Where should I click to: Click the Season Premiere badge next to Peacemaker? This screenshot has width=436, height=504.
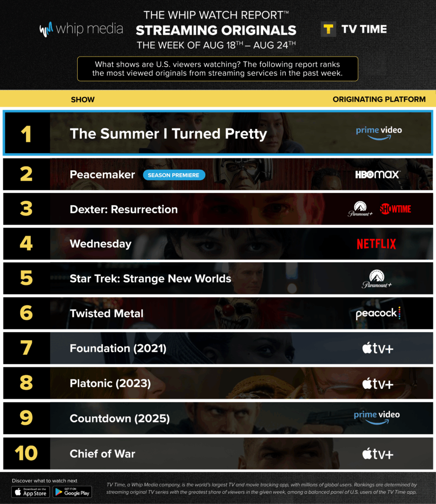(174, 175)
